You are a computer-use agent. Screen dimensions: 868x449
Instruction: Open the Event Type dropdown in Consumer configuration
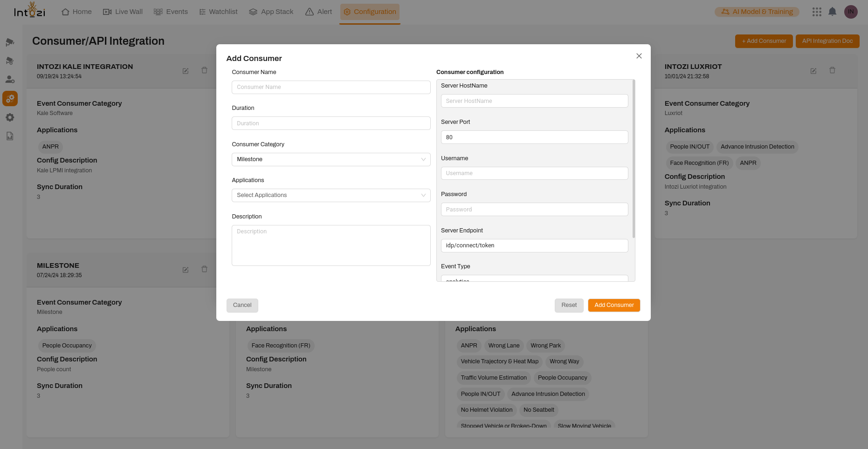(x=534, y=279)
